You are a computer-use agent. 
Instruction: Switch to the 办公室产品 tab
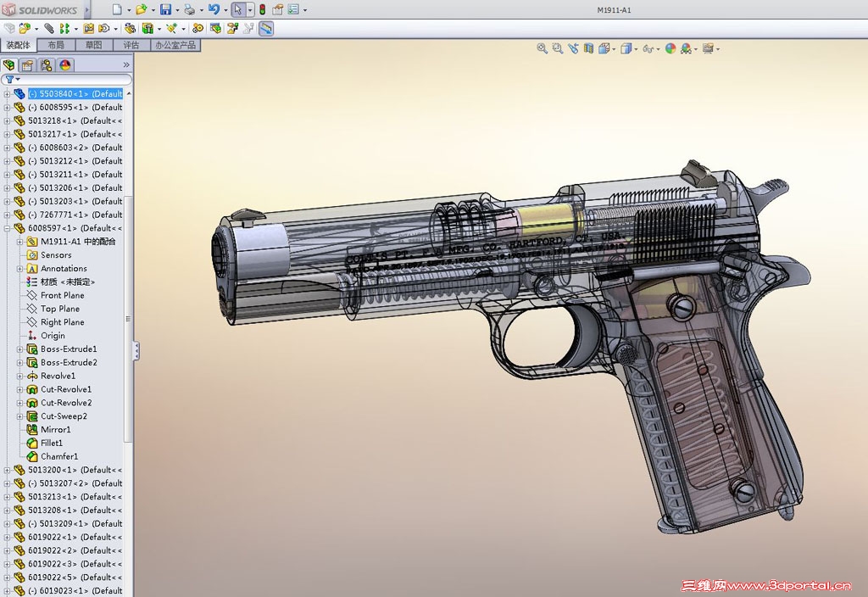[x=175, y=45]
